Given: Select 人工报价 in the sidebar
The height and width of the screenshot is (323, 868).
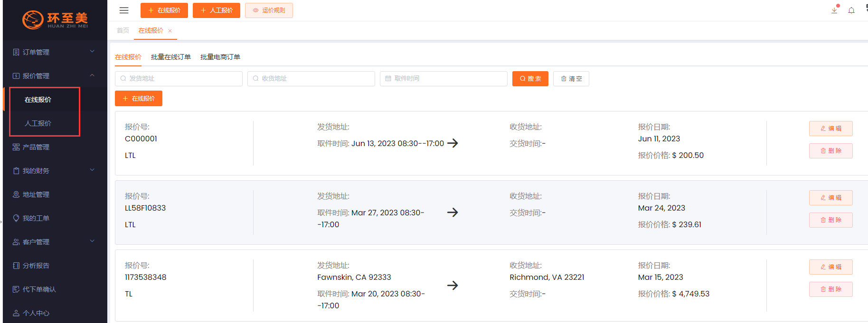Looking at the screenshot, I should pos(38,123).
